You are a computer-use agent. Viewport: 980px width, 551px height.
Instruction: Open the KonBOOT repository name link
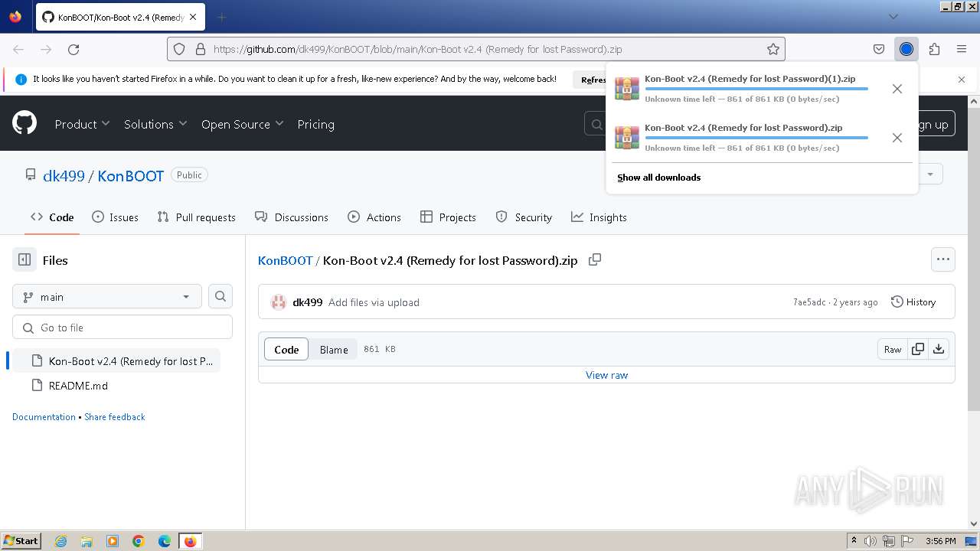[131, 175]
